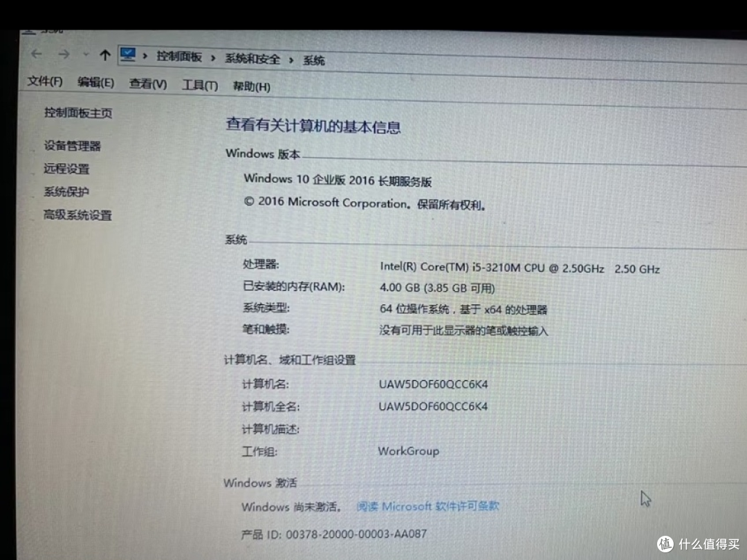Read the Microsoft 软件许可条款 link
The image size is (747, 560).
pos(428,506)
